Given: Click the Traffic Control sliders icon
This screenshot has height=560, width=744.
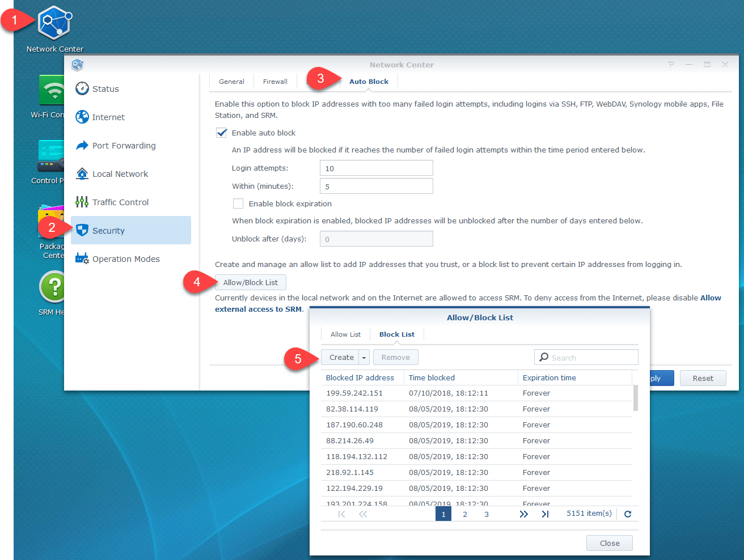Looking at the screenshot, I should pos(82,202).
